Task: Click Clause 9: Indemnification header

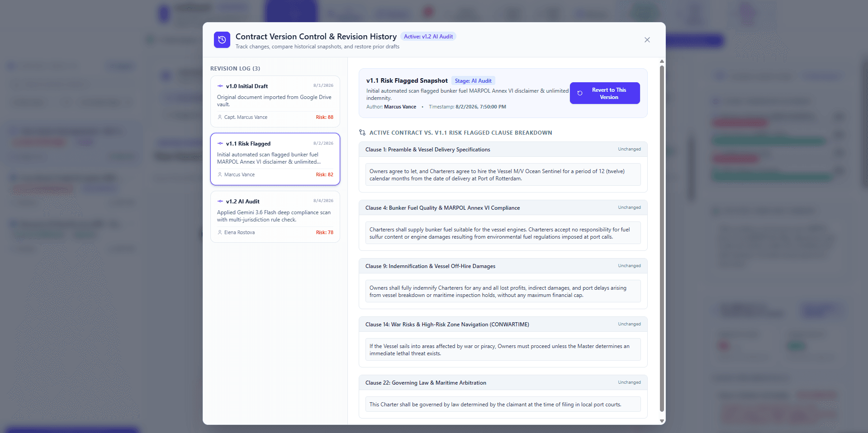Action: 503,266
